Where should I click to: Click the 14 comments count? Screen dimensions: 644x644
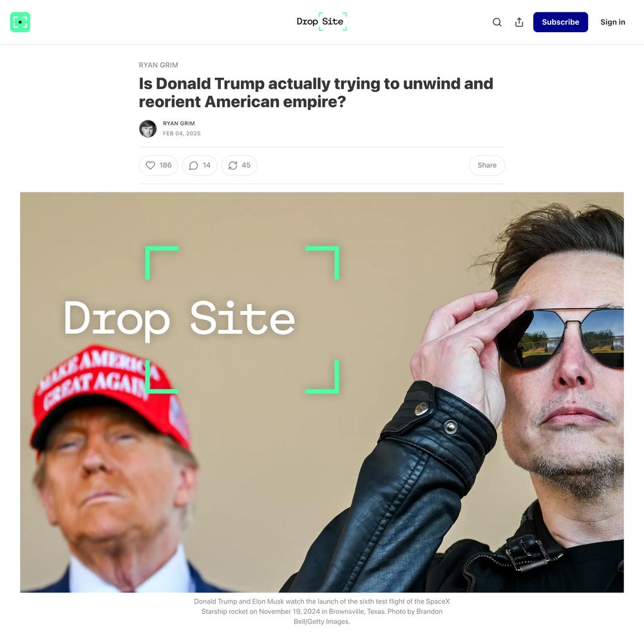(x=207, y=165)
